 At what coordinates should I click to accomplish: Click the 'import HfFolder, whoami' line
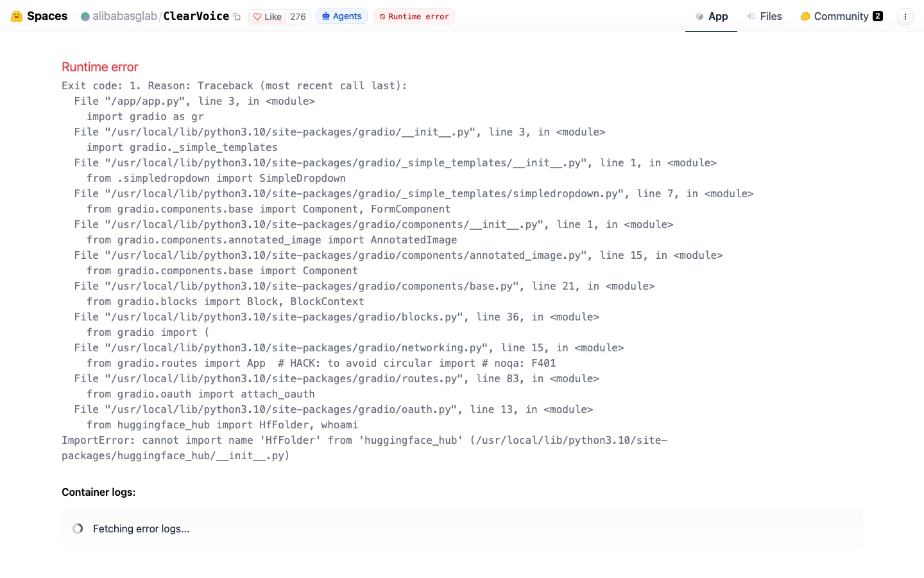click(223, 425)
